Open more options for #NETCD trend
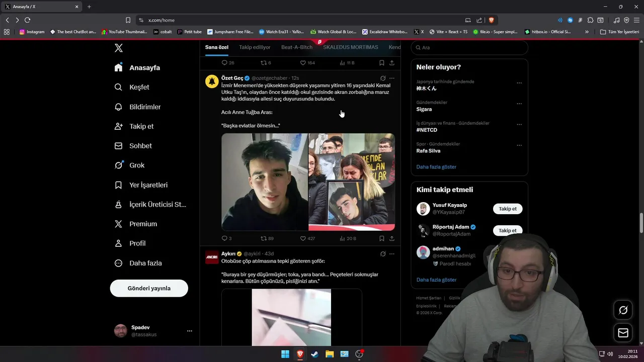 coord(519,124)
